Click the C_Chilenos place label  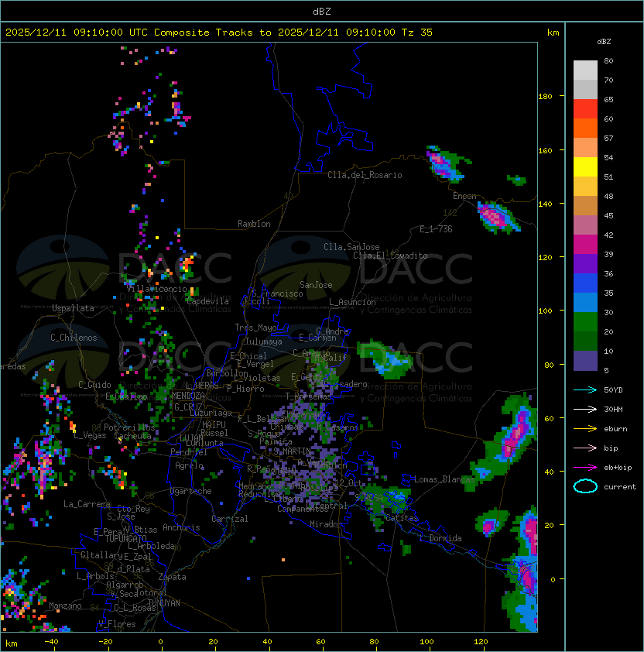click(74, 338)
